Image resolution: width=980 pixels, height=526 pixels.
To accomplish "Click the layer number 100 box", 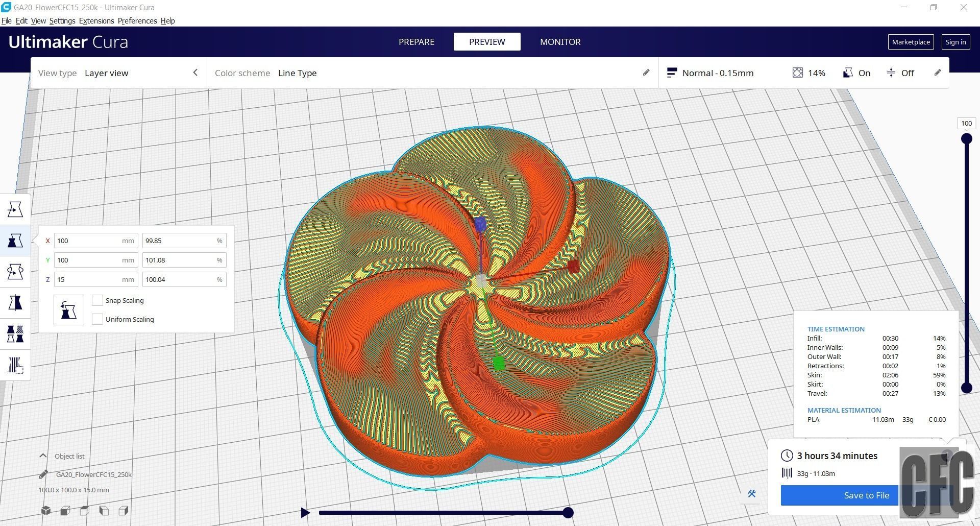I will (966, 123).
